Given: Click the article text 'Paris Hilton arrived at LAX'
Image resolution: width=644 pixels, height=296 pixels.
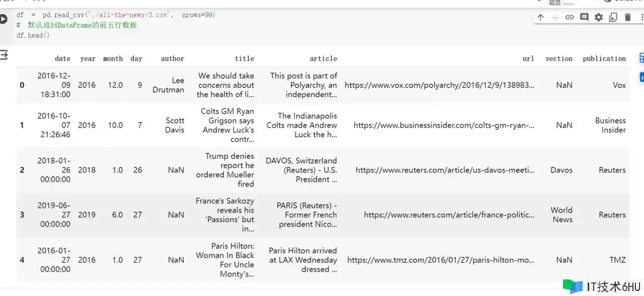Looking at the screenshot, I should tap(303, 260).
